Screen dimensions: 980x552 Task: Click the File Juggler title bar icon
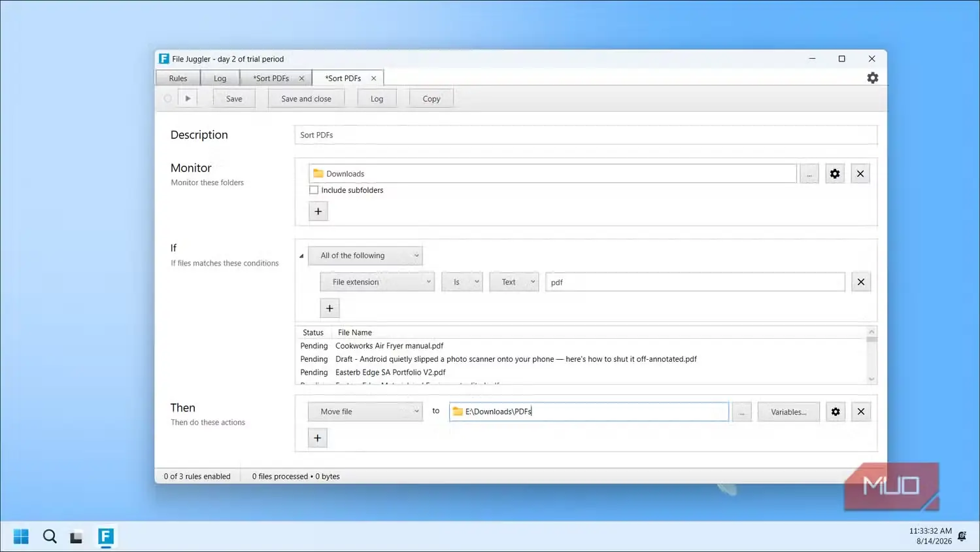tap(163, 59)
